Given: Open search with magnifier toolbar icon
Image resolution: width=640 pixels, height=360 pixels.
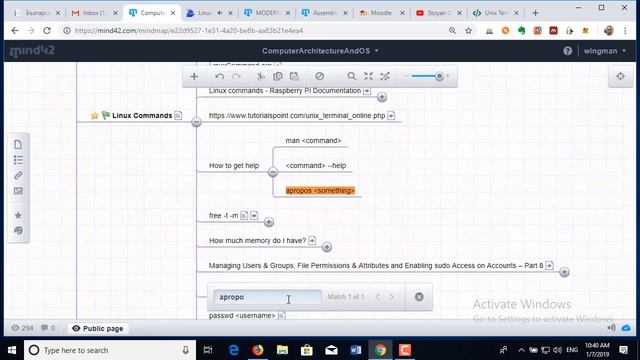Looking at the screenshot, I should [x=351, y=76].
